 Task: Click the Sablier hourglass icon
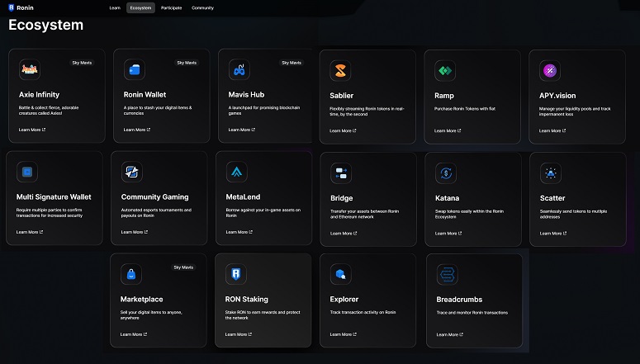tap(340, 71)
